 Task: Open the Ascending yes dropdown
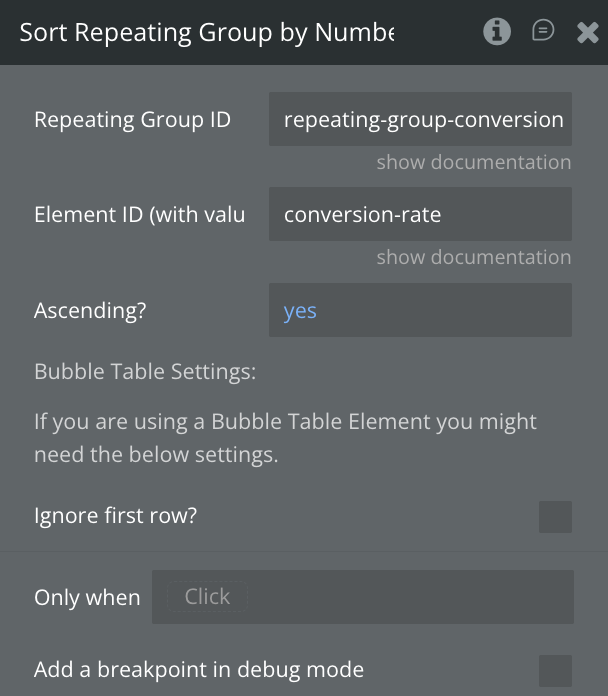coord(420,311)
